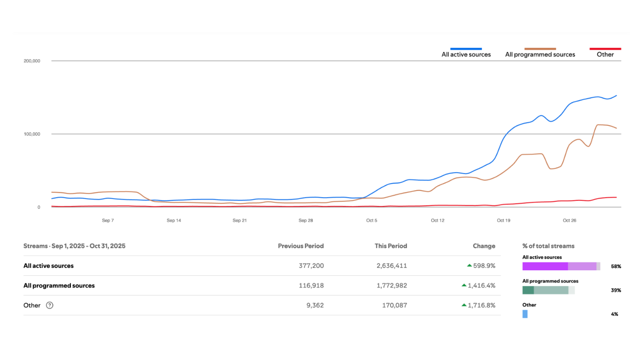Click the This Period column header
Viewport: 644px width, 362px height.
pyautogui.click(x=391, y=246)
